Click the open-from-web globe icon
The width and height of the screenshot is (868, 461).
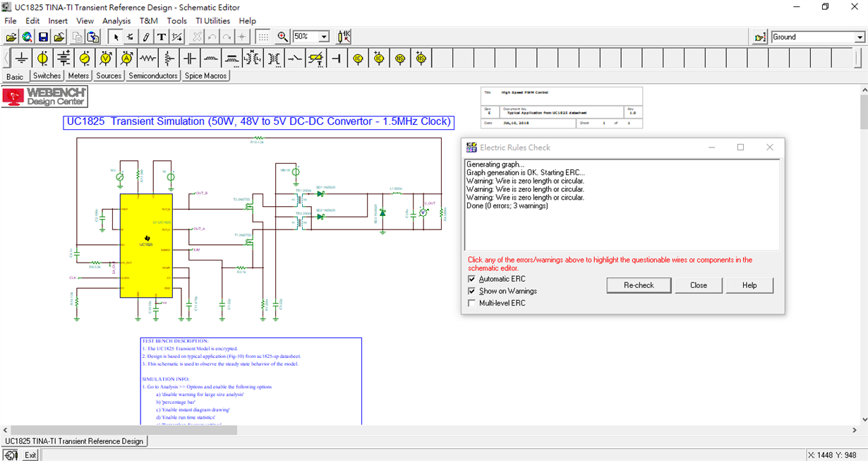(x=27, y=37)
